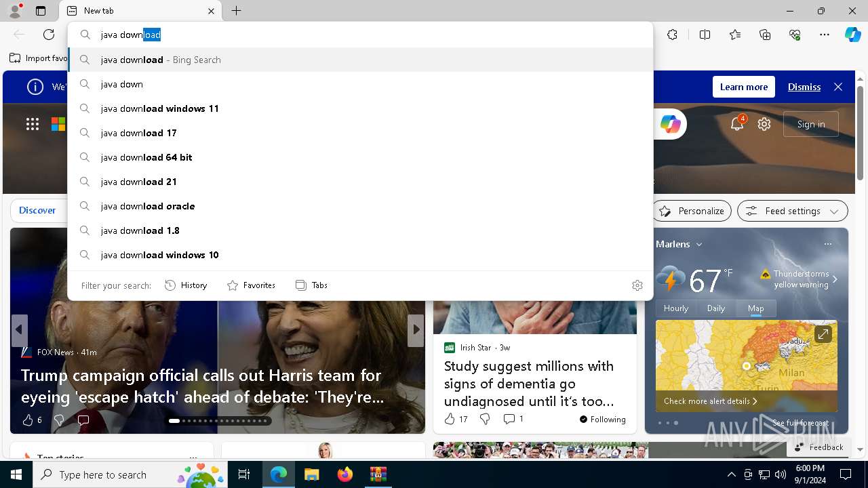868x488 pixels.
Task: Select 'java down' suggestion
Action: click(x=361, y=84)
